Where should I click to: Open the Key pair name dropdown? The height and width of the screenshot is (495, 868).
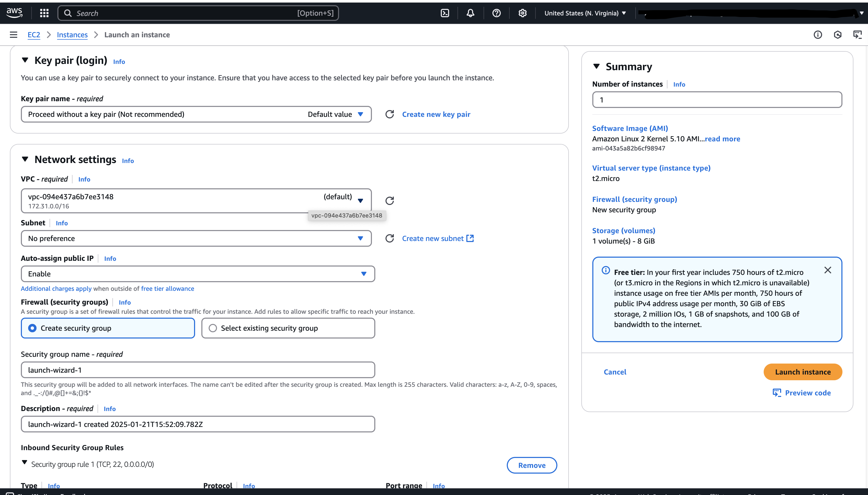[x=196, y=114]
